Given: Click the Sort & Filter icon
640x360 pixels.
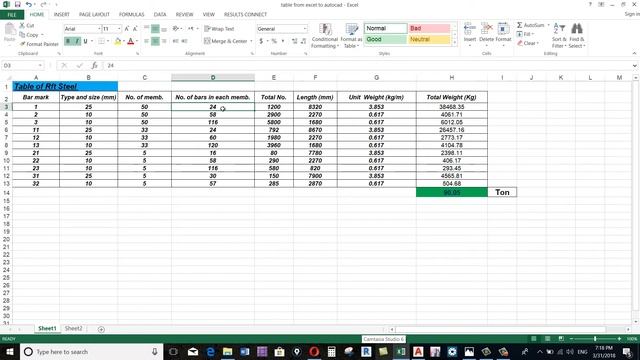Looking at the screenshot, I should click(559, 29).
